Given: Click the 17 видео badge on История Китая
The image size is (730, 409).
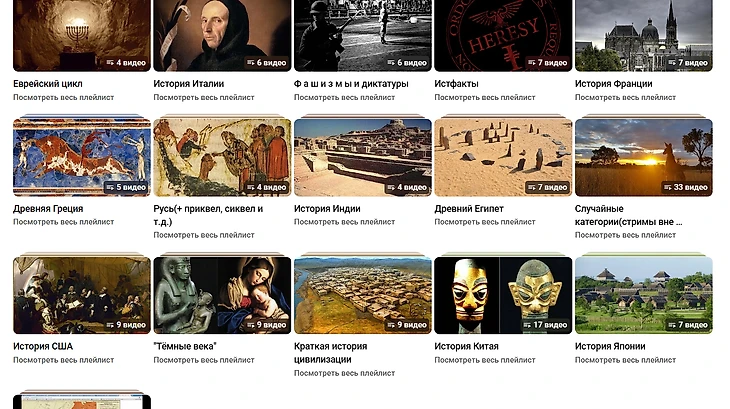Looking at the screenshot, I should click(545, 325).
